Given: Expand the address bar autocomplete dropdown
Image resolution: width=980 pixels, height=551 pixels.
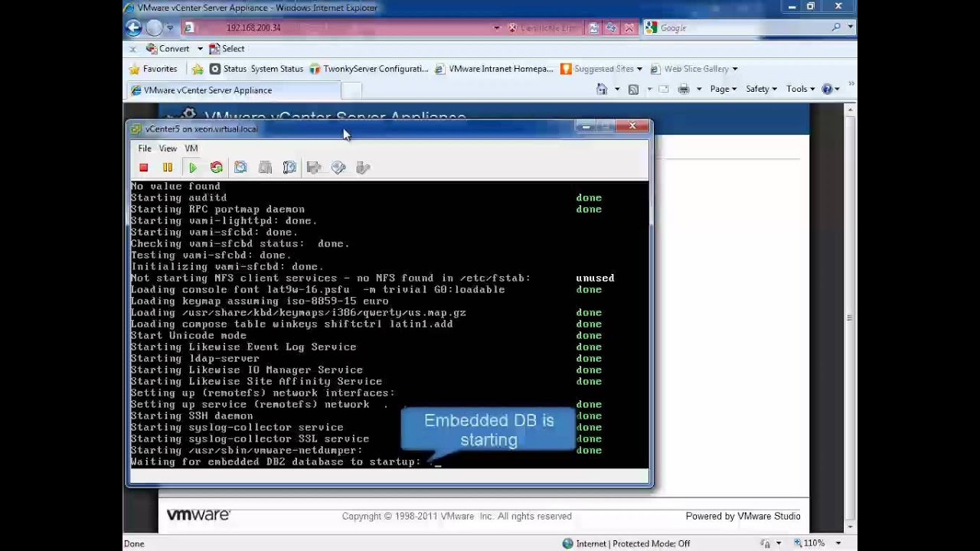Looking at the screenshot, I should [x=496, y=28].
